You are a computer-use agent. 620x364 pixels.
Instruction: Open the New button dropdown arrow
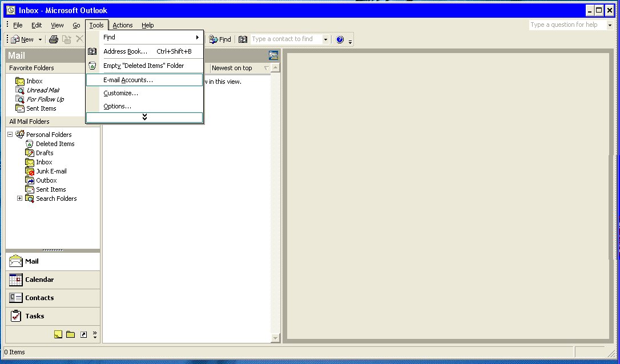tap(40, 39)
